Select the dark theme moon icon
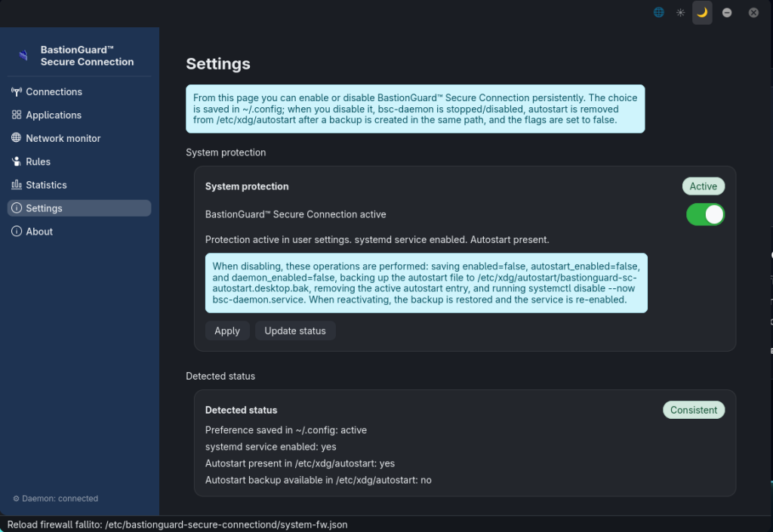Screen dimensions: 773x532 pos(702,12)
